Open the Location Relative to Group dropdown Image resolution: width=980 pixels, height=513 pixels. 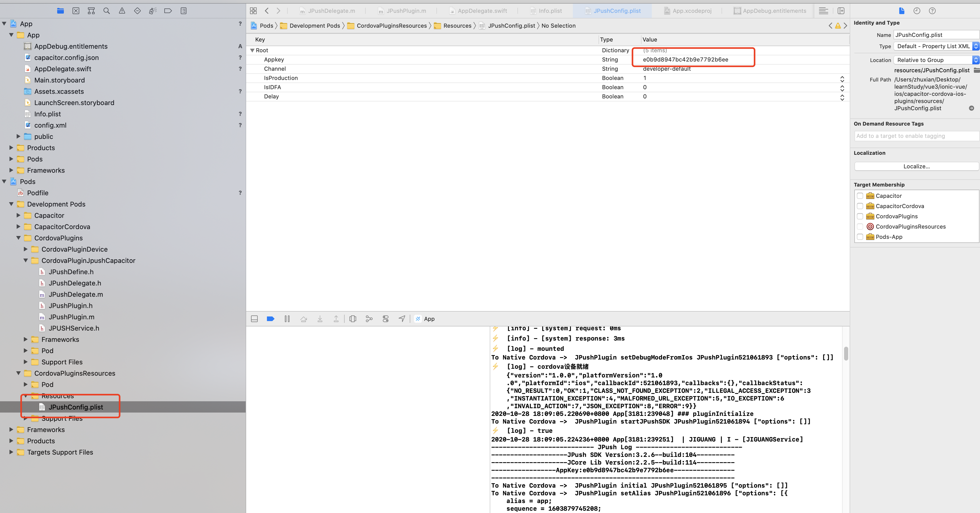point(936,60)
